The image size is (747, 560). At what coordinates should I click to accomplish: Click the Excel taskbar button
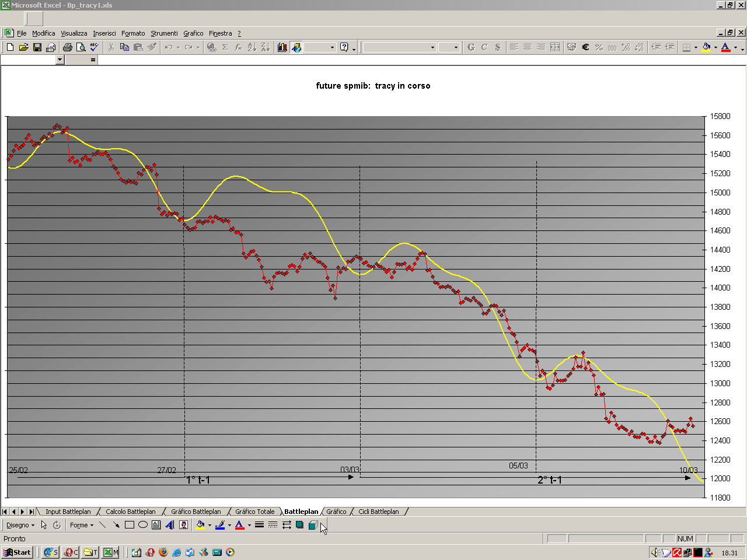(x=111, y=552)
